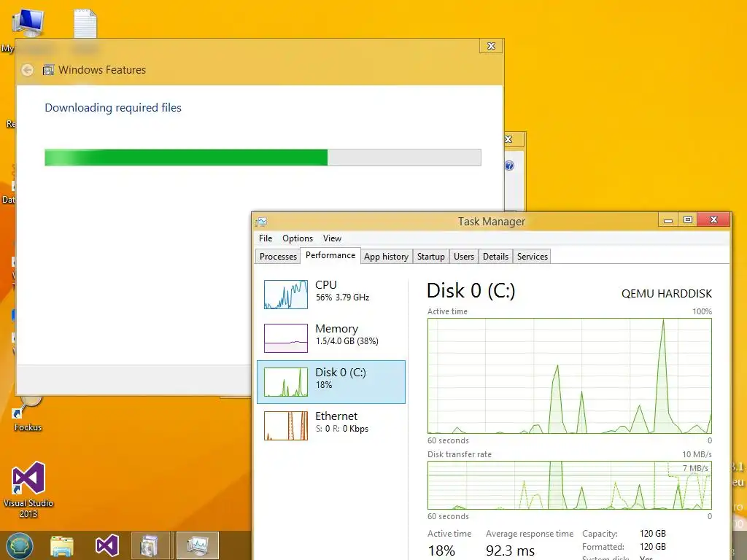
Task: Close the Task Manager window
Action: (713, 219)
